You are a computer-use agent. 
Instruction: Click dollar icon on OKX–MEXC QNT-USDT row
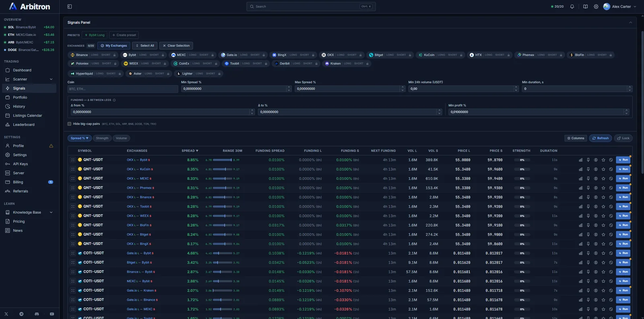[x=596, y=178]
